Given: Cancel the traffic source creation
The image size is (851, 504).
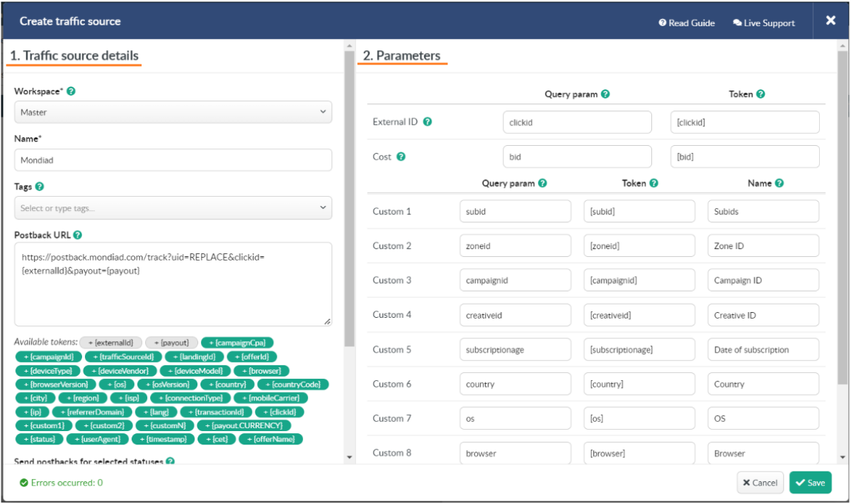Looking at the screenshot, I should 760,483.
